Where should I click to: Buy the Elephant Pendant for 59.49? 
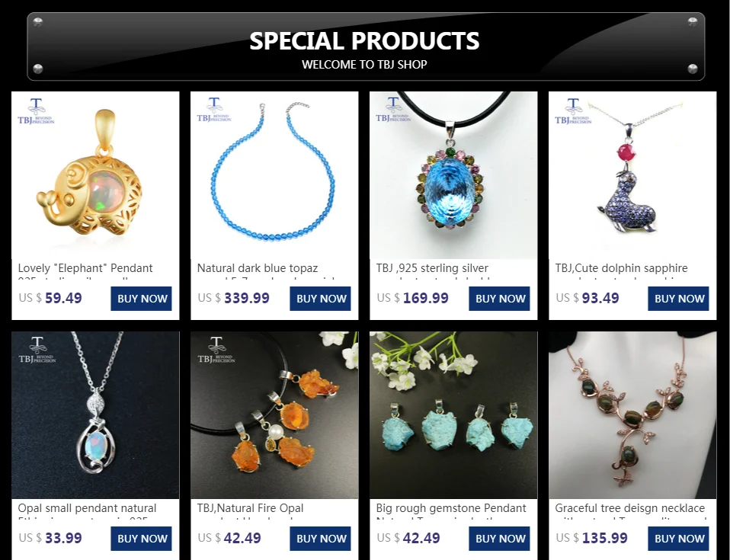coord(141,299)
